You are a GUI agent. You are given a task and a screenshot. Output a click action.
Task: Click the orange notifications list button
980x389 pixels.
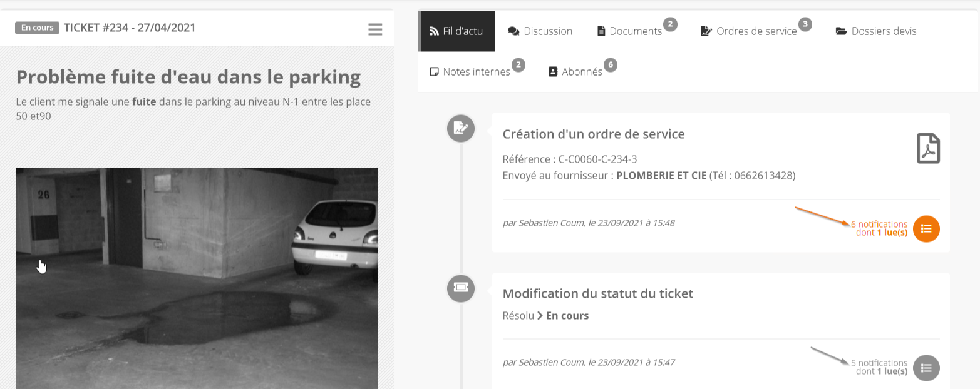[926, 229]
